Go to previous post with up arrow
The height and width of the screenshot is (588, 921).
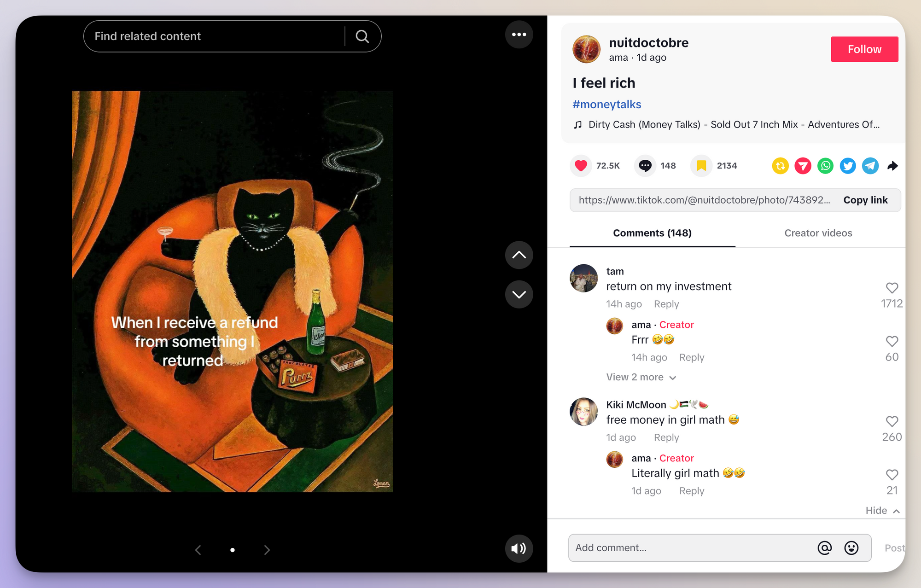pos(519,255)
